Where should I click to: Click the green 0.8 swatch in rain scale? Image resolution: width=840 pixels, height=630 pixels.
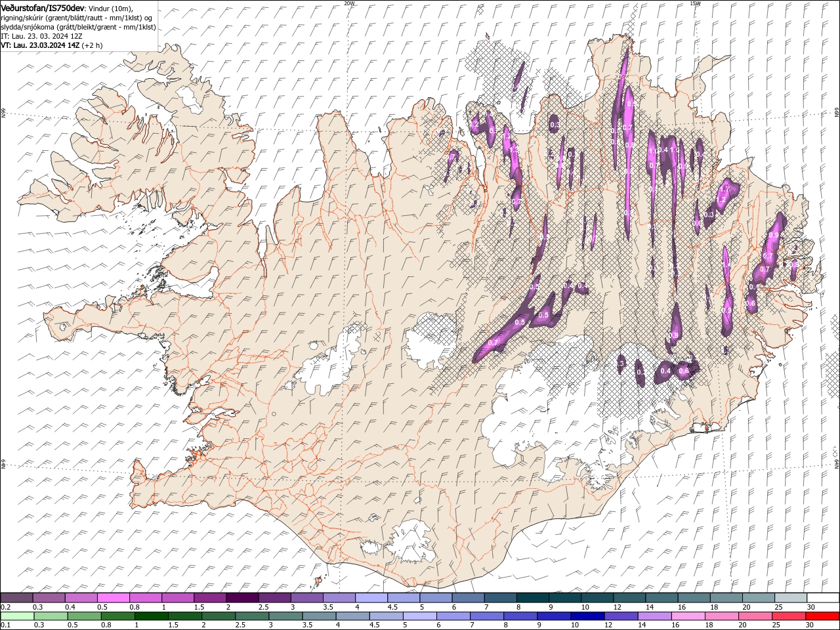117,616
